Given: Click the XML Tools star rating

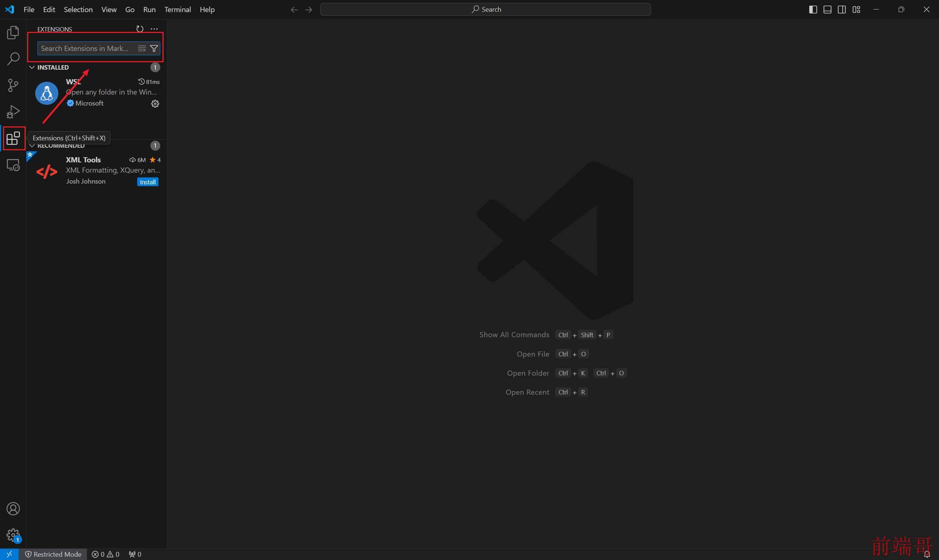Looking at the screenshot, I should pos(155,160).
